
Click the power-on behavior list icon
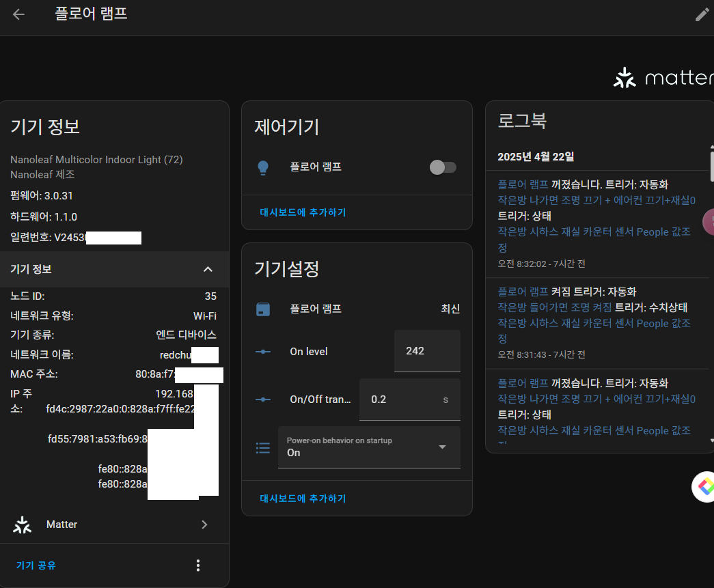(x=263, y=448)
